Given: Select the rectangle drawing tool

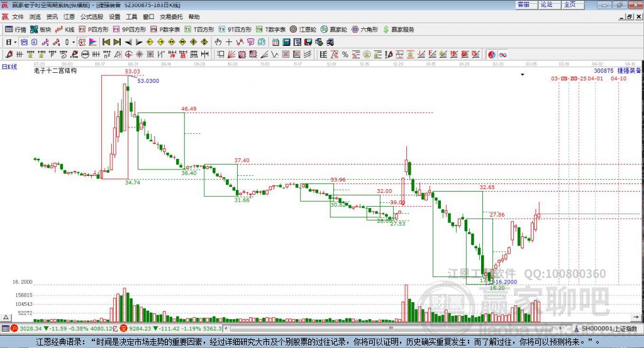Looking at the screenshot, I should [x=221, y=55].
